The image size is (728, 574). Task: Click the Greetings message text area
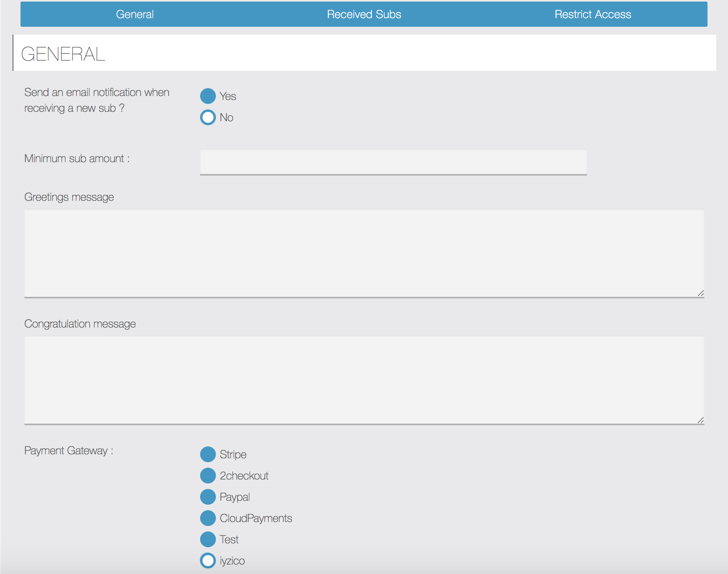[x=364, y=254]
